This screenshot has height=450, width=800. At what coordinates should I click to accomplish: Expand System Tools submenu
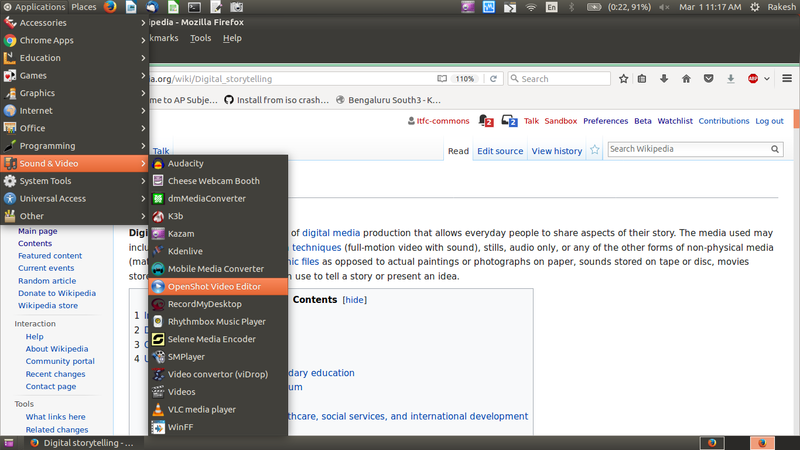coord(74,181)
